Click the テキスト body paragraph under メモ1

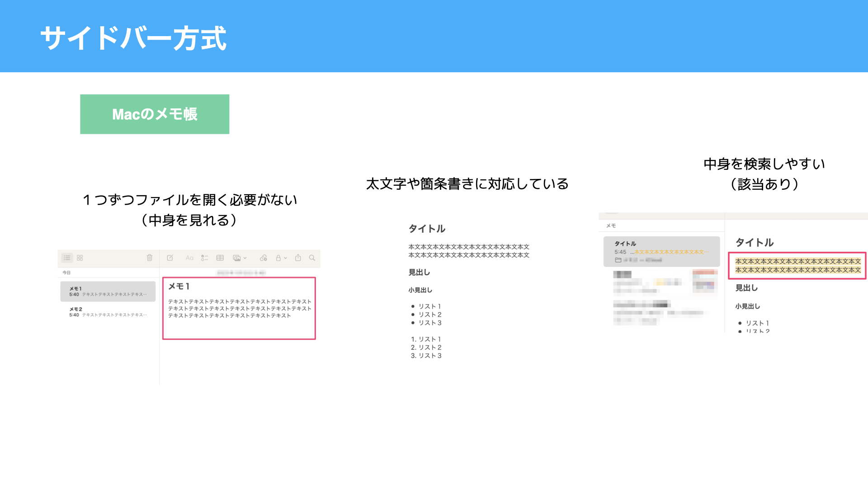coord(240,309)
